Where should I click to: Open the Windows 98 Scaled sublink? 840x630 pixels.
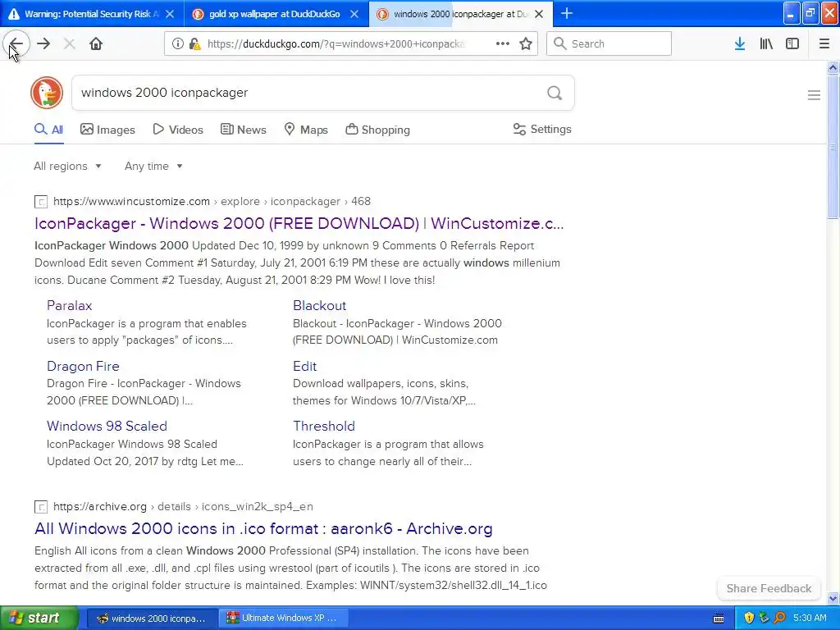[107, 426]
